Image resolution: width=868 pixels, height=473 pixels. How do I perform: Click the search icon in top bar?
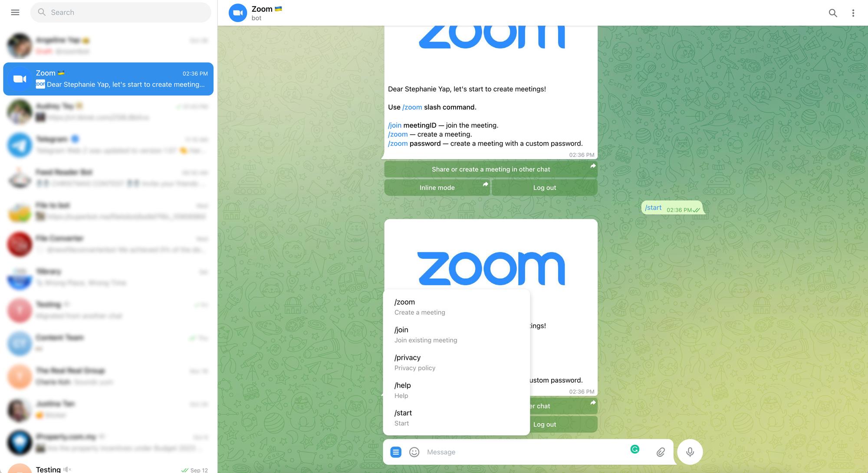click(x=833, y=12)
